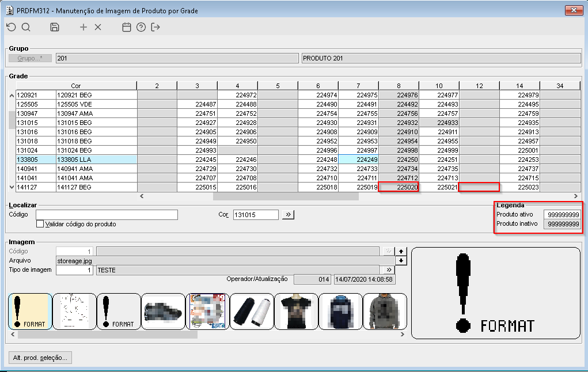Click the date field 14/07/2020 14:08:58
This screenshot has height=372, width=588.
pos(365,279)
